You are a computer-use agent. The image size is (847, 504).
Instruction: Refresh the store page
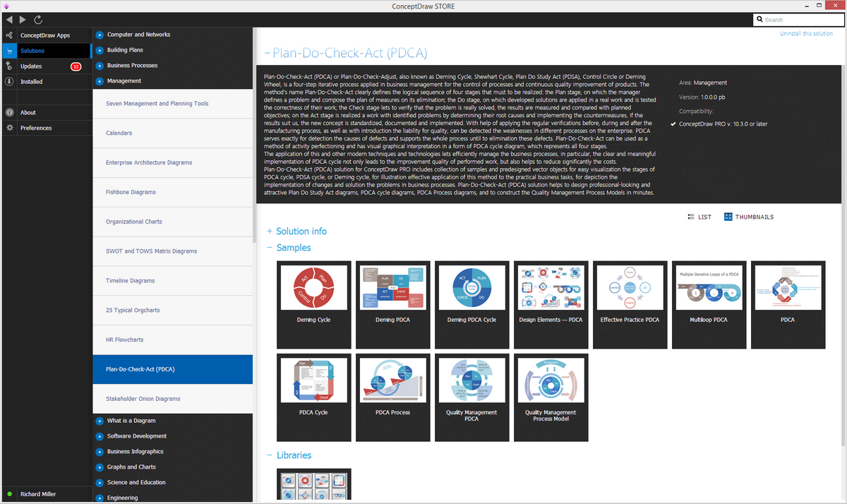38,20
